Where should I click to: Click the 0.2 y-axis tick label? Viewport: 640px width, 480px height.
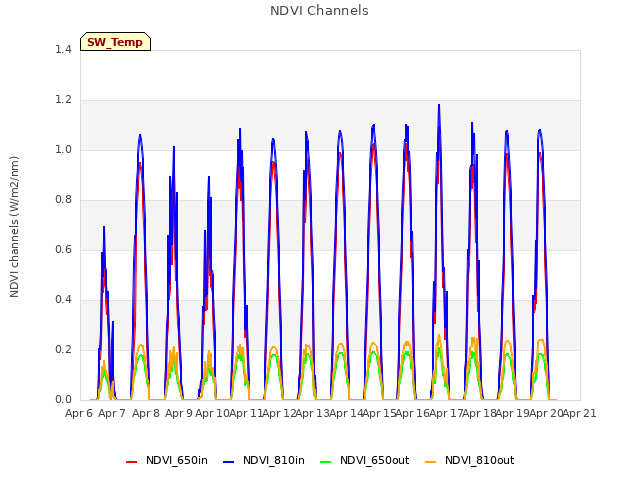[63, 349]
